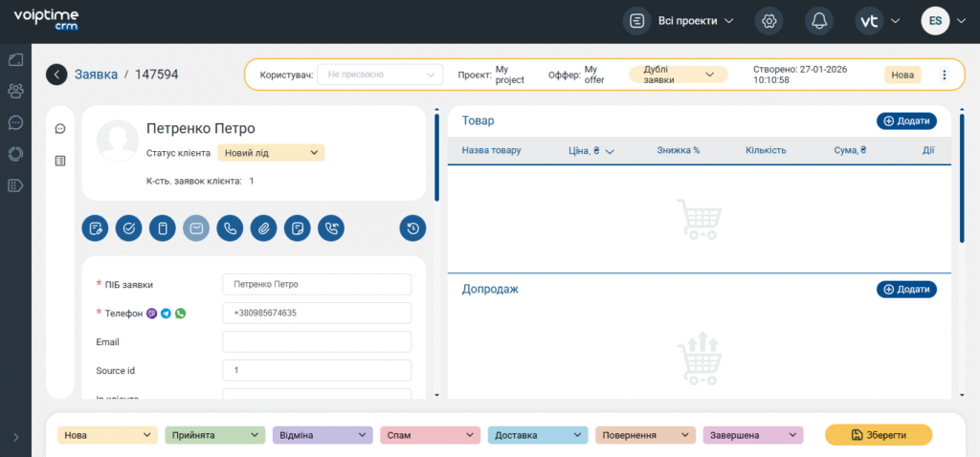The width and height of the screenshot is (980, 457).
Task: Click into the Email field
Action: point(317,342)
